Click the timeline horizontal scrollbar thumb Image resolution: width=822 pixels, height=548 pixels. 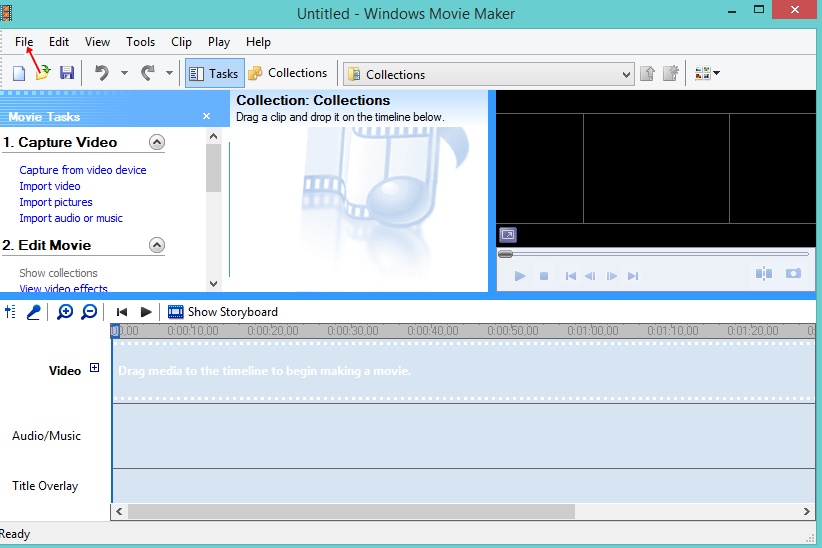351,512
